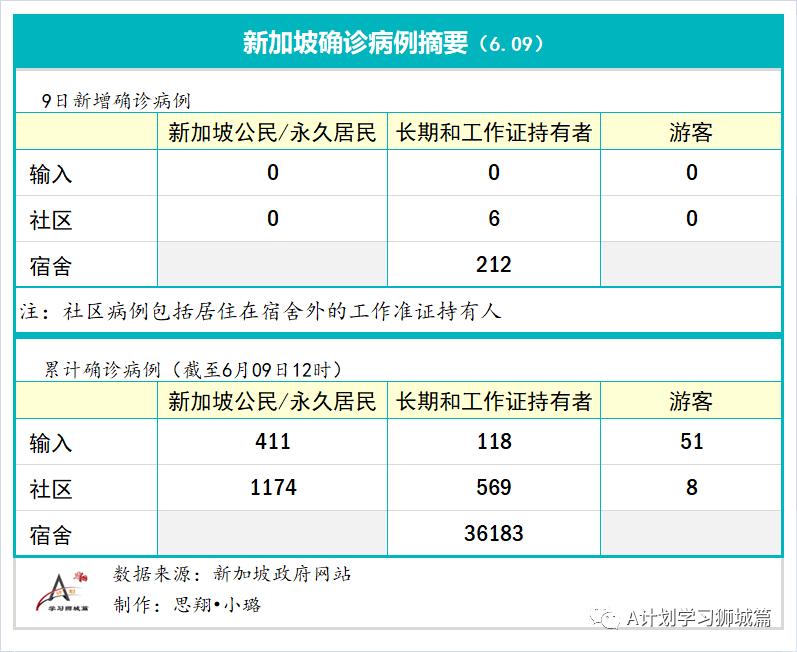Image resolution: width=797 pixels, height=652 pixels.
Task: Select new imported cases 0 for citizens/PR
Action: pos(273,173)
